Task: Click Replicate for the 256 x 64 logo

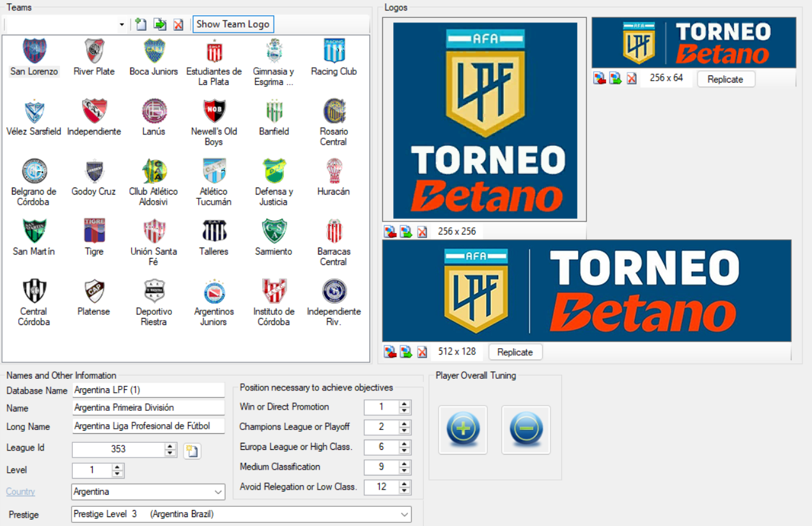Action: (x=726, y=79)
